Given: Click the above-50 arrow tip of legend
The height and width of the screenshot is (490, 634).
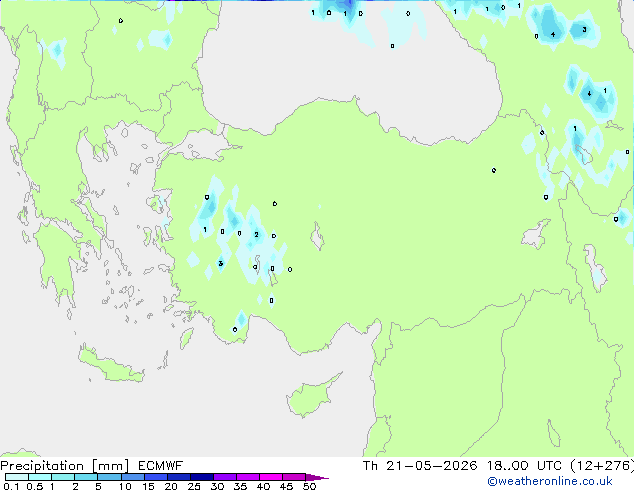Looking at the screenshot, I should pyautogui.click(x=317, y=477).
